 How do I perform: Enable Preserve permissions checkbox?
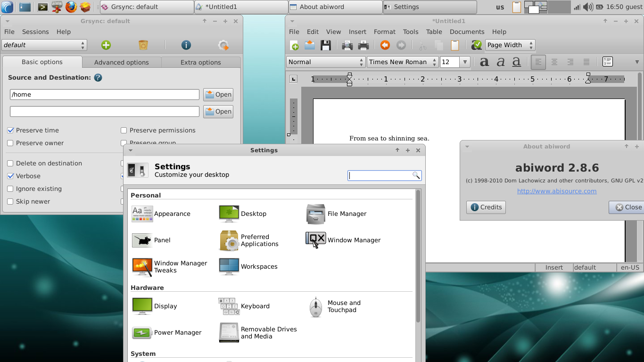click(158, 130)
